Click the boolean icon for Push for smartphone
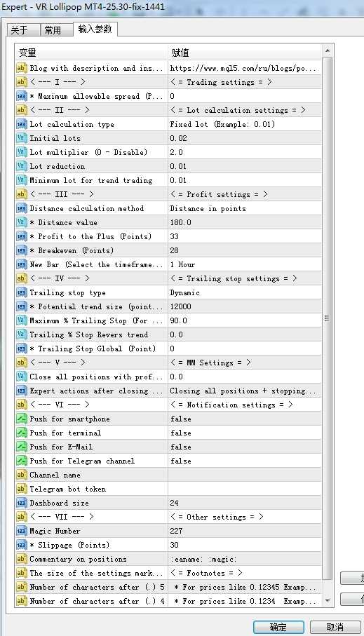This screenshot has width=364, height=636. click(21, 419)
